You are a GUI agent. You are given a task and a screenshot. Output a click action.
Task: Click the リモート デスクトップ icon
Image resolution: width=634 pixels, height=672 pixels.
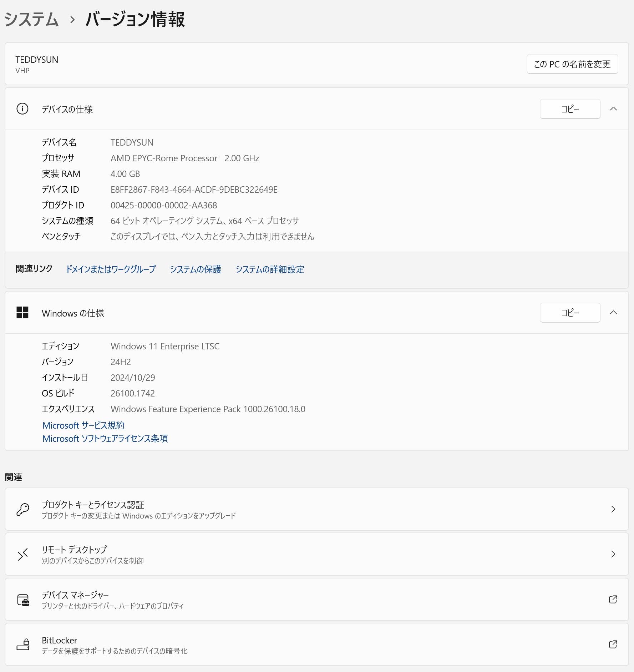pos(23,554)
